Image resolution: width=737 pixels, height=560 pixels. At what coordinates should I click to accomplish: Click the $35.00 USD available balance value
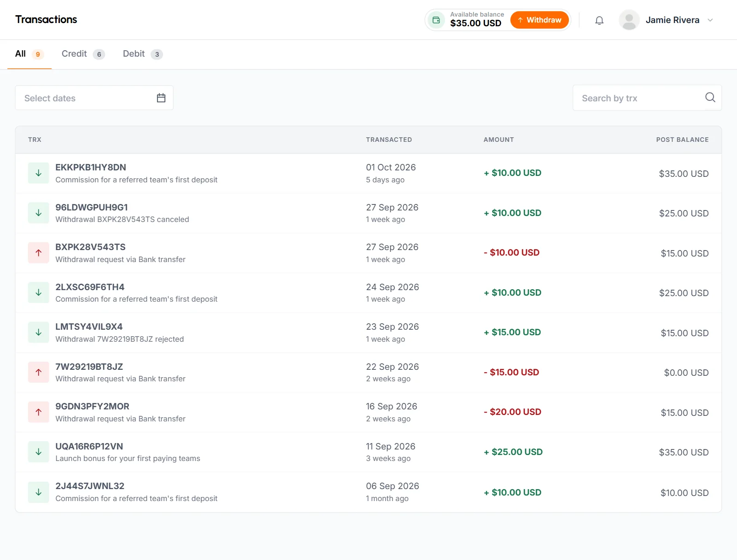tap(476, 23)
